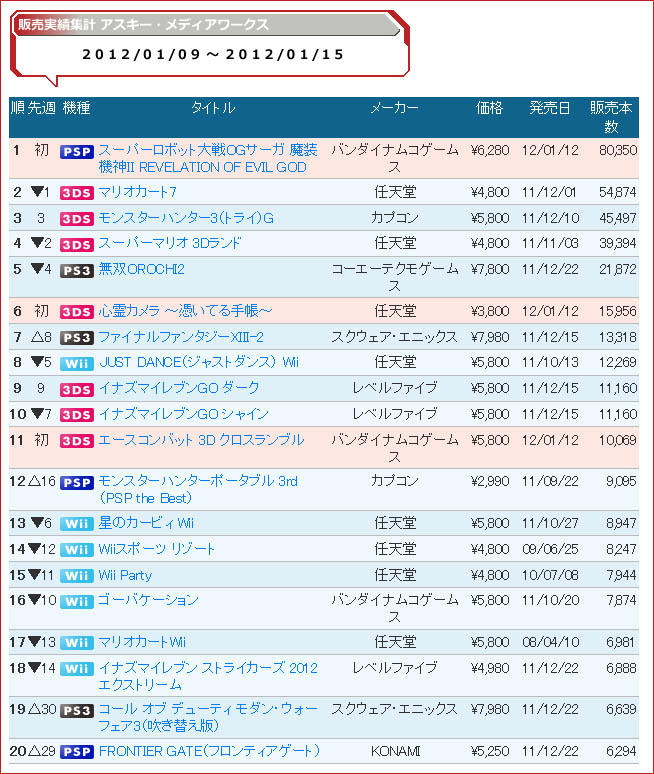The height and width of the screenshot is (774, 654).
Task: Click PSP badge beside FRONTIER GATE
Action: [77, 752]
